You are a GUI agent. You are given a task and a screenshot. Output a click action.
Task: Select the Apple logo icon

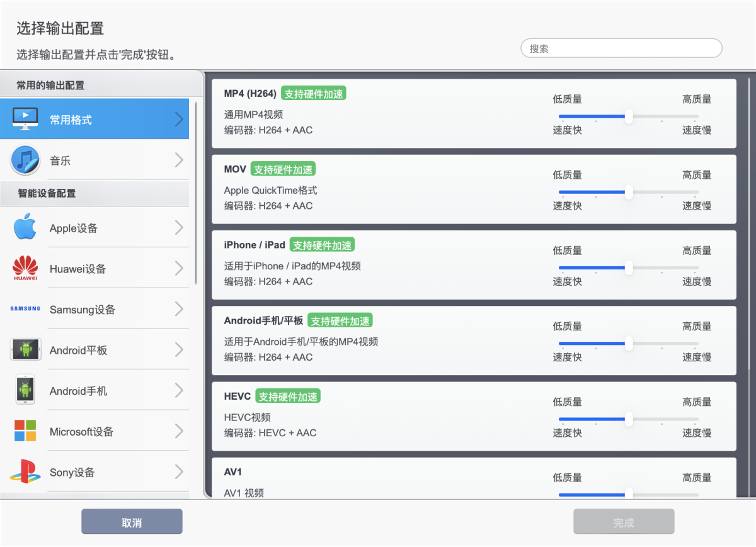click(x=25, y=227)
